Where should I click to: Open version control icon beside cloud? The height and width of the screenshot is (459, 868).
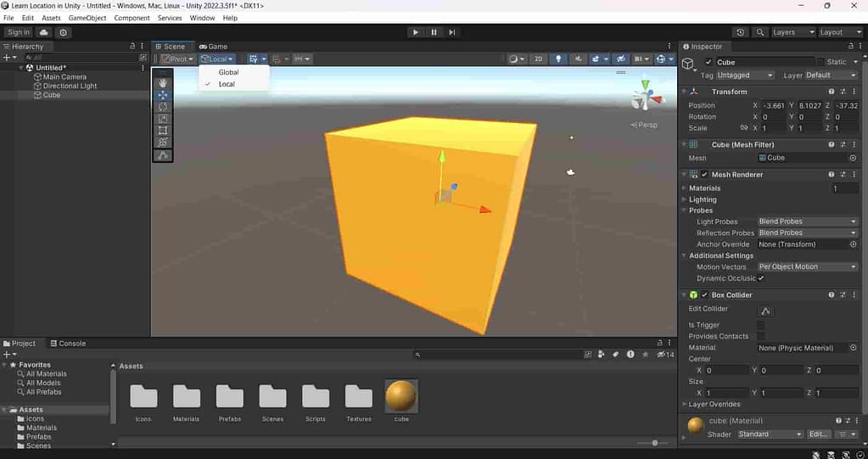tap(63, 32)
